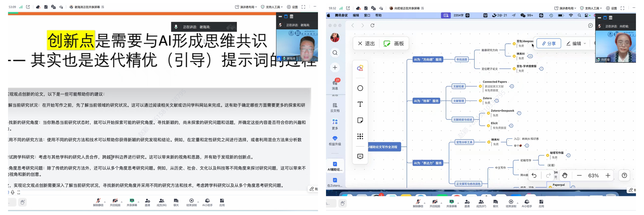Viewport: 644px width, 215px height.
Task: Zoom in with the plus beside 63%
Action: [608, 175]
